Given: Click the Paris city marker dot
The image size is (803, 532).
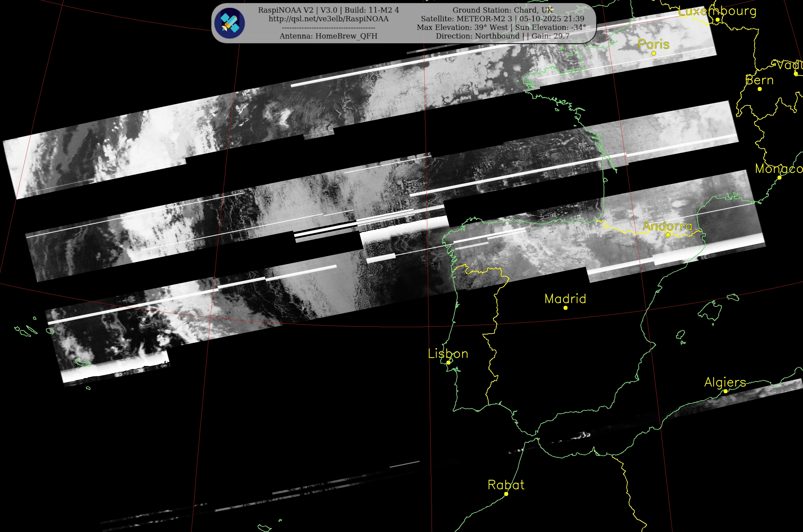Looking at the screenshot, I should (x=654, y=53).
